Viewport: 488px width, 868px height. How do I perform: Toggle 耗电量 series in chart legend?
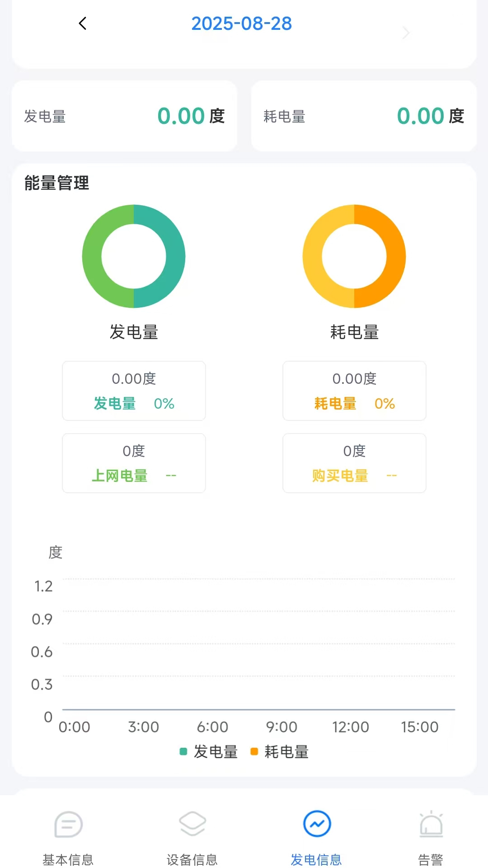[x=280, y=752]
